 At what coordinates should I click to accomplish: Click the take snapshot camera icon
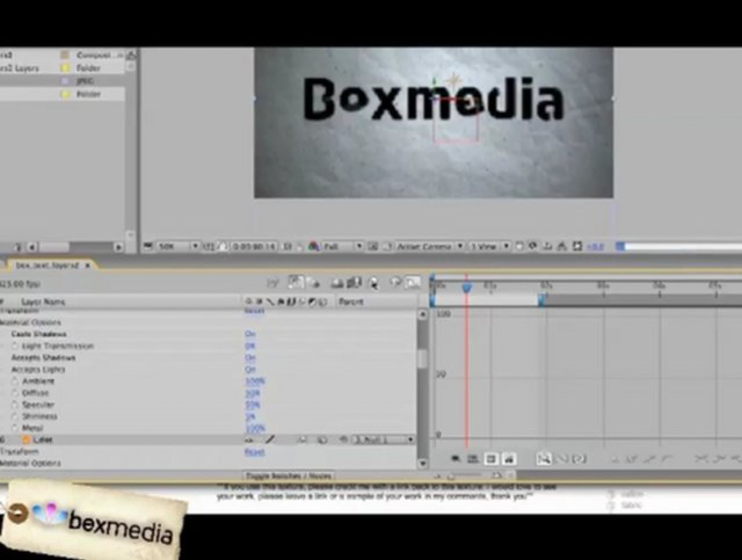287,247
